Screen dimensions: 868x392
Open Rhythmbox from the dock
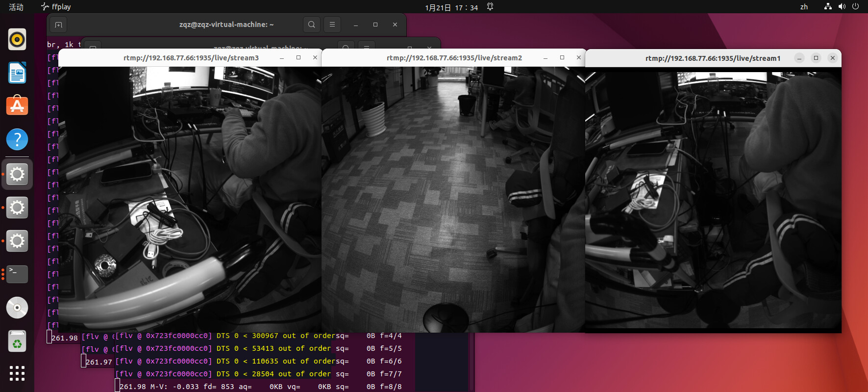[x=17, y=39]
